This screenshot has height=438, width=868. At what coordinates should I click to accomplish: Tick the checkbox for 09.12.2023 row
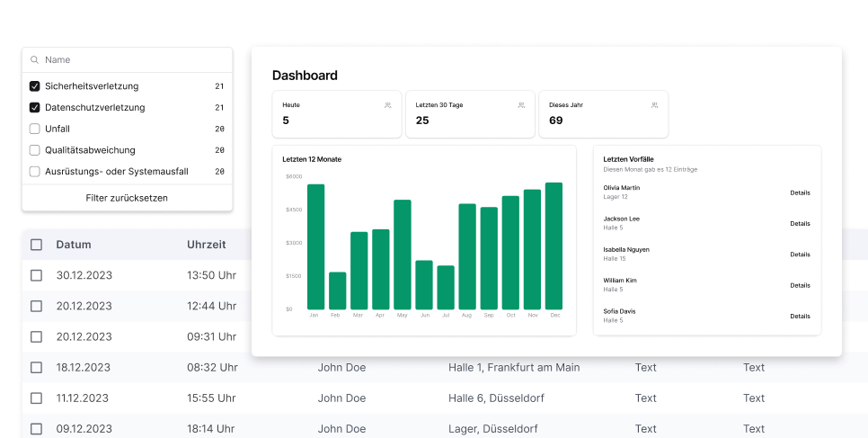coord(36,429)
